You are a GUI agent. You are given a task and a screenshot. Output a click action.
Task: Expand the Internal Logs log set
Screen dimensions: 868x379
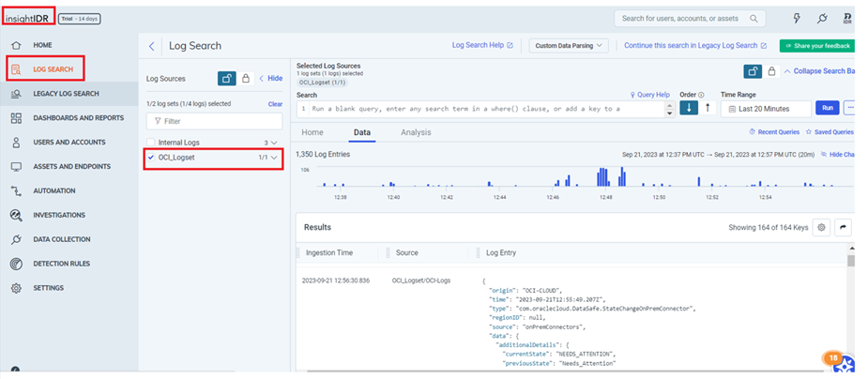(x=273, y=143)
